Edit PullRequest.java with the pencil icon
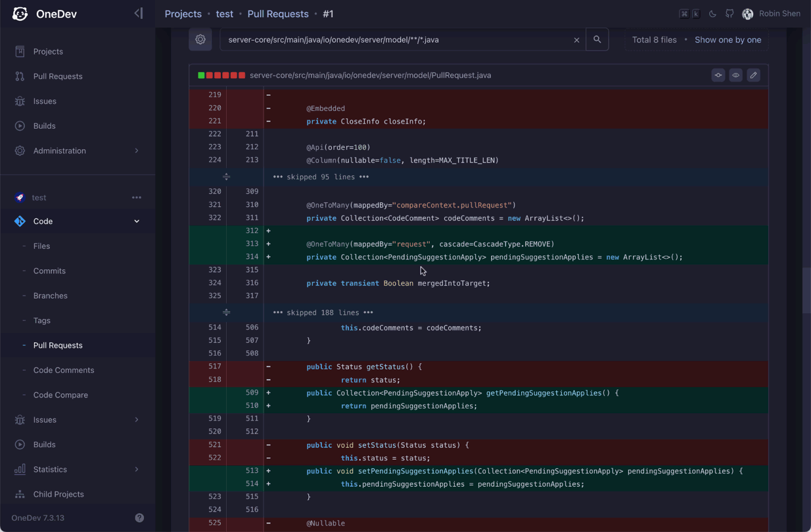Viewport: 811px width, 532px height. 754,76
